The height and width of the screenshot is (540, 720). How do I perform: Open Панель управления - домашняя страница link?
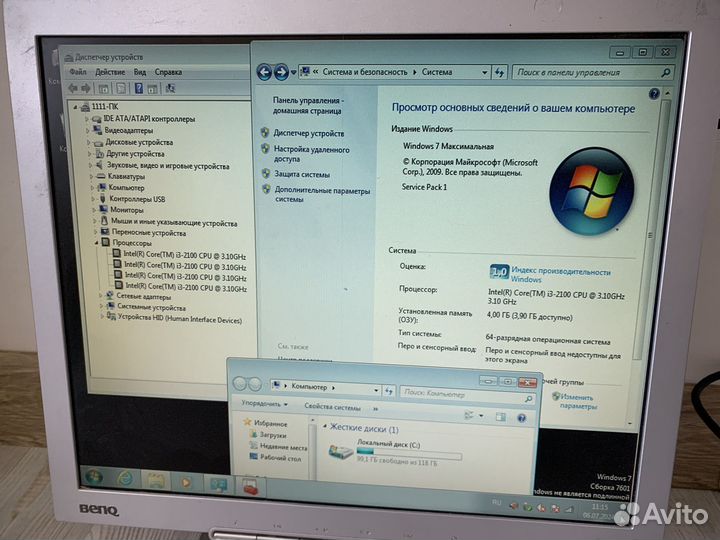(308, 105)
